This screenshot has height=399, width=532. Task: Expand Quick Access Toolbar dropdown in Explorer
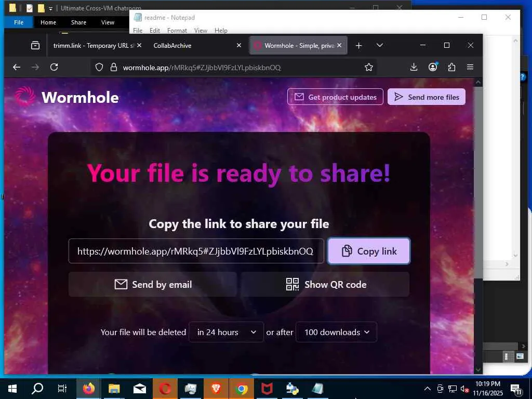pos(50,8)
